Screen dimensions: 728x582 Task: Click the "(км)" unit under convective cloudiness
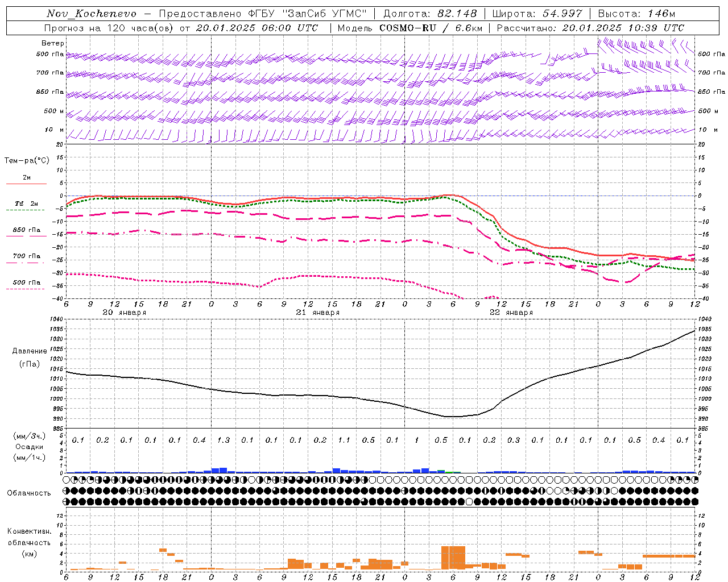tap(29, 554)
